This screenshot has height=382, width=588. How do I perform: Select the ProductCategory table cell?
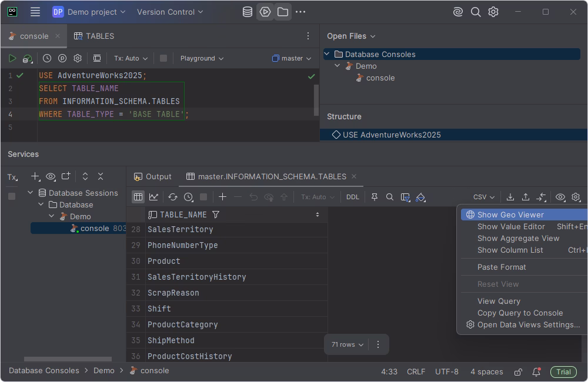click(x=236, y=324)
